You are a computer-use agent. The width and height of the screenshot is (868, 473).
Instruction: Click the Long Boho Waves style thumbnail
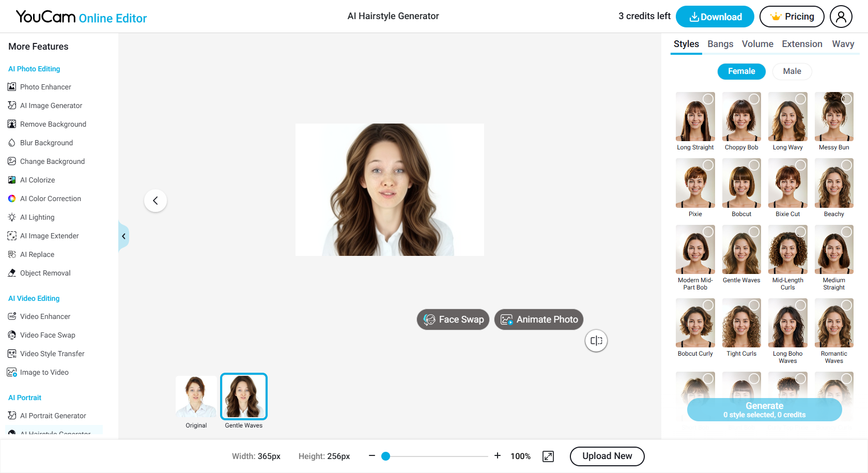coord(787,323)
